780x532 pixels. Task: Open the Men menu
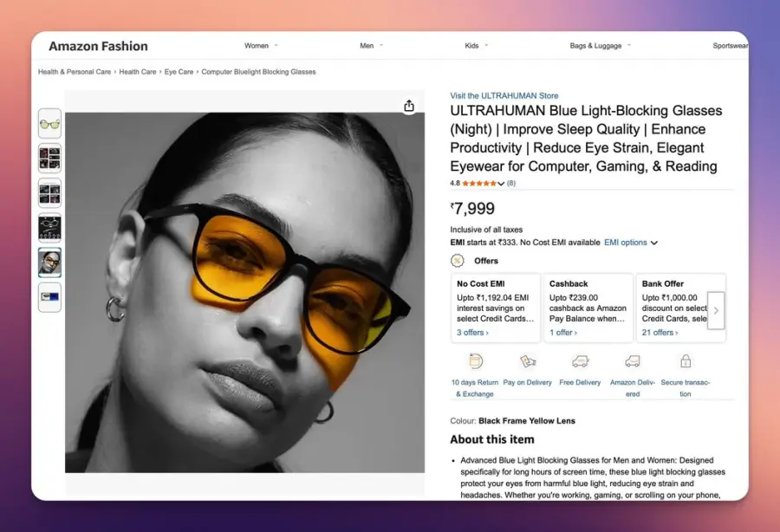click(x=367, y=46)
